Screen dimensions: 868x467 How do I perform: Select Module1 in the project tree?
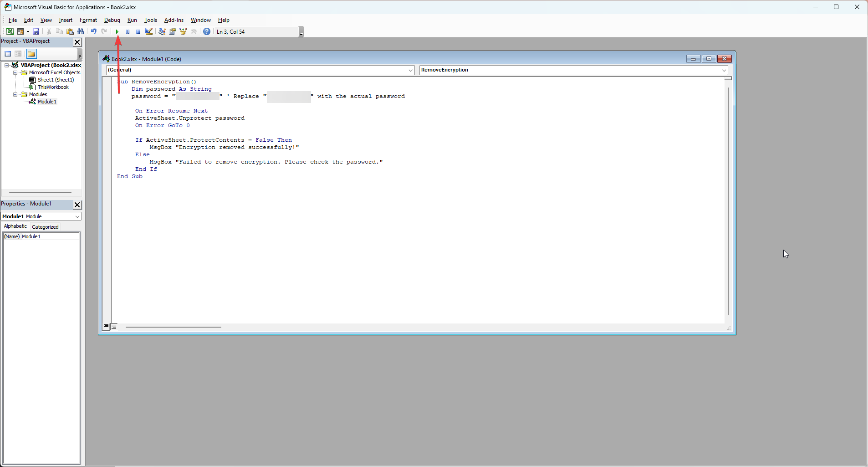[47, 102]
